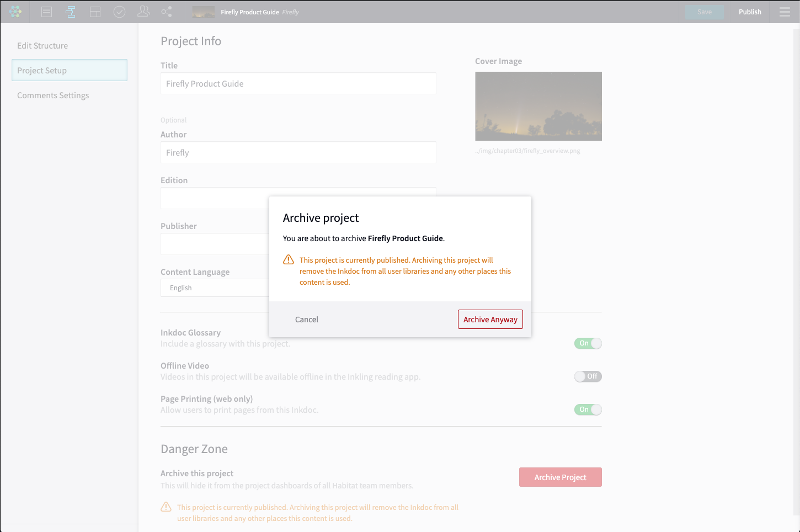800x532 pixels.
Task: Click the checkmark review icon in toolbar
Action: [119, 12]
